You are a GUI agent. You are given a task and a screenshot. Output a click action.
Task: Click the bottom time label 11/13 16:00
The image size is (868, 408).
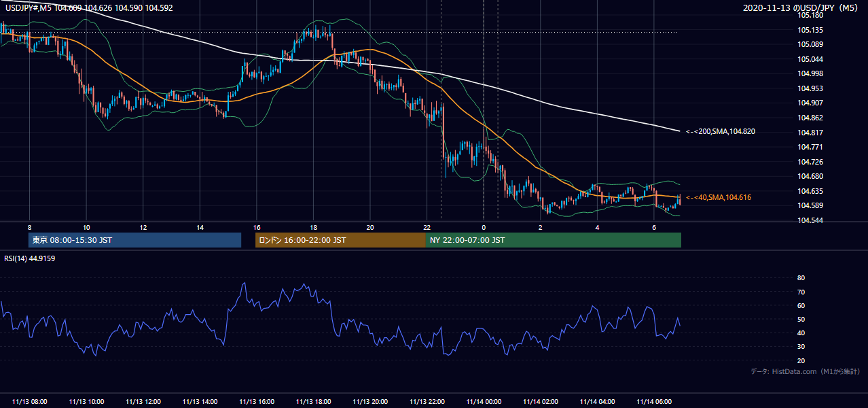coord(256,402)
